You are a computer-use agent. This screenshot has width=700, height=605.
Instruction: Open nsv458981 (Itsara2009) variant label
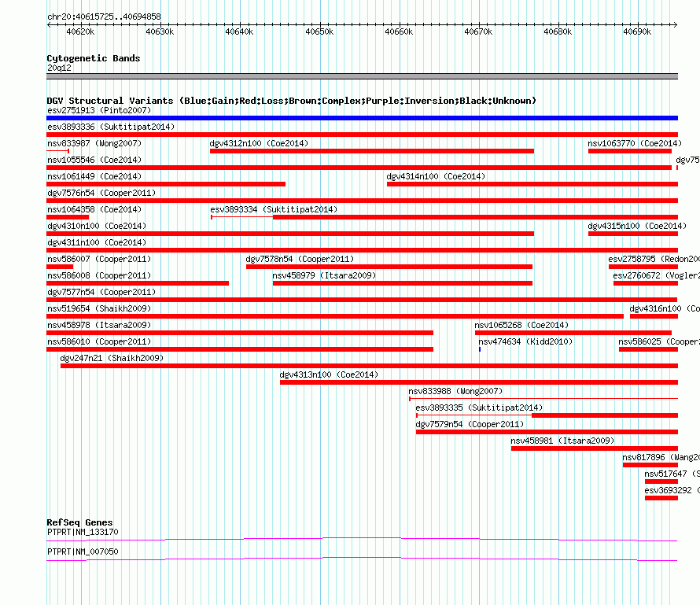(562, 441)
